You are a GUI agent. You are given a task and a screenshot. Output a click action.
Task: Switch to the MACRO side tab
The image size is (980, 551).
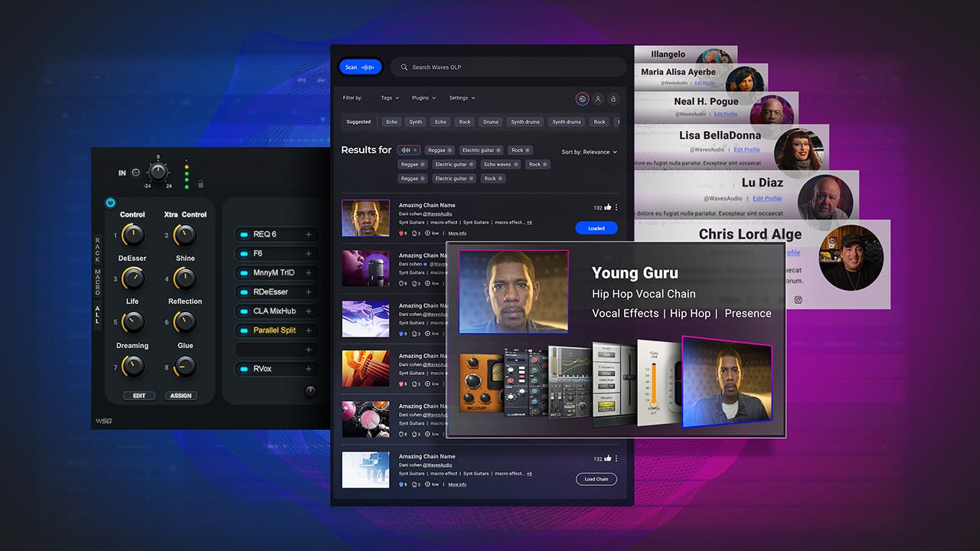pos(97,283)
